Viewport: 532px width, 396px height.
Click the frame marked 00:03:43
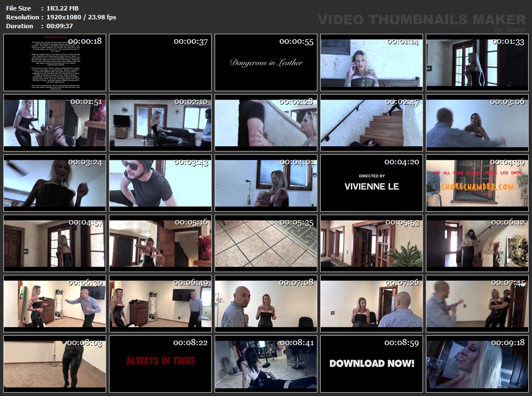(160, 183)
